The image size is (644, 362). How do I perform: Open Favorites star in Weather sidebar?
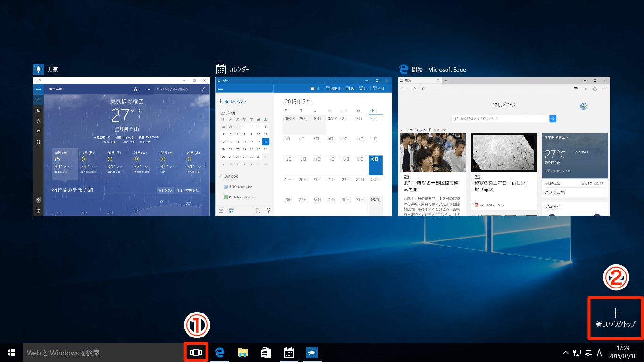(39, 121)
